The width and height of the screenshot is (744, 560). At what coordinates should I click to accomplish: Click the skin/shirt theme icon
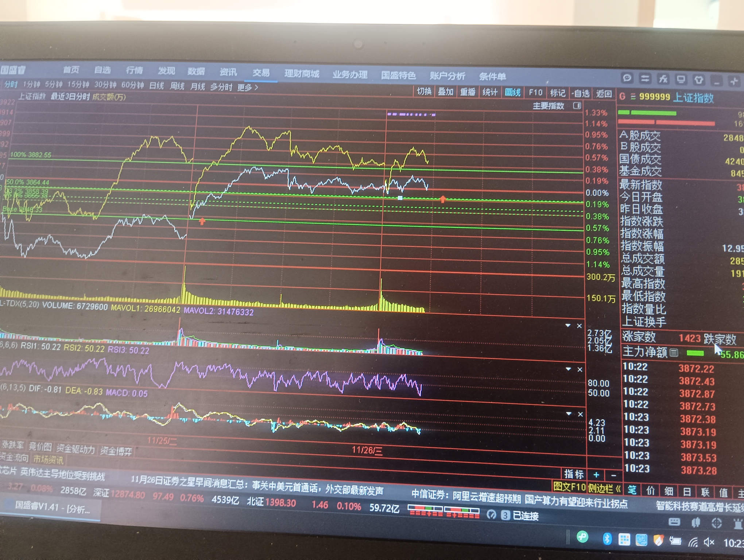(698, 80)
